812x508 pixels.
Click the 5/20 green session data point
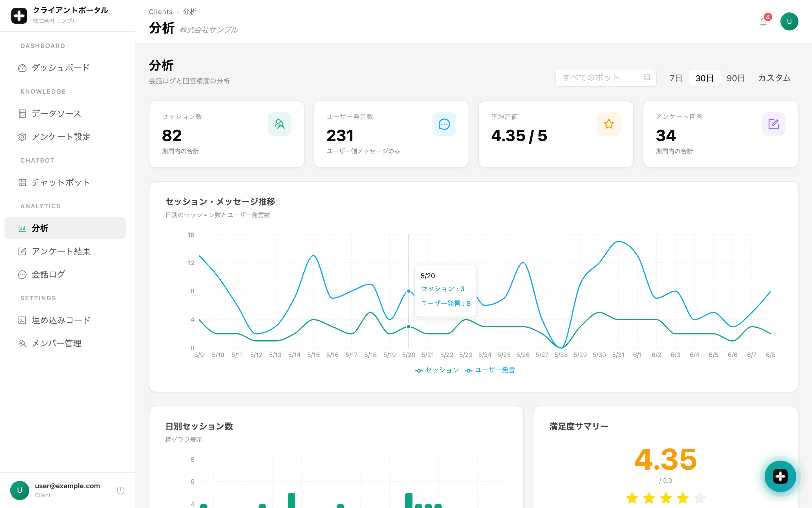click(x=409, y=327)
